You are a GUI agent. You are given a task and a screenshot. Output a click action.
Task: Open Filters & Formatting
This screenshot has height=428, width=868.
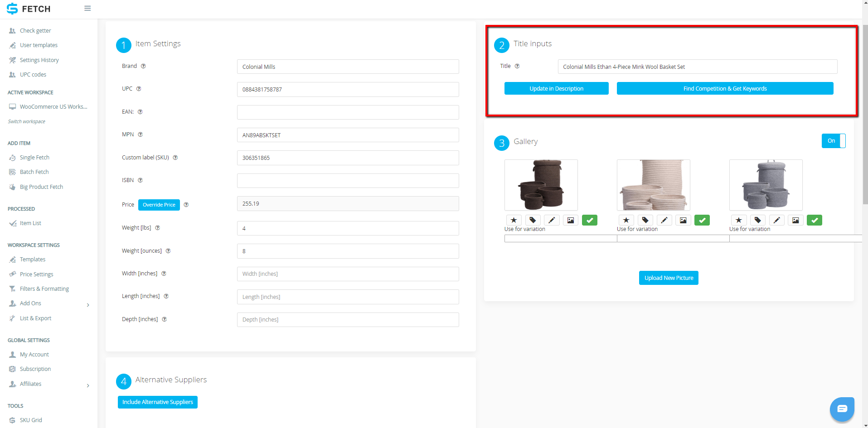[x=44, y=289]
